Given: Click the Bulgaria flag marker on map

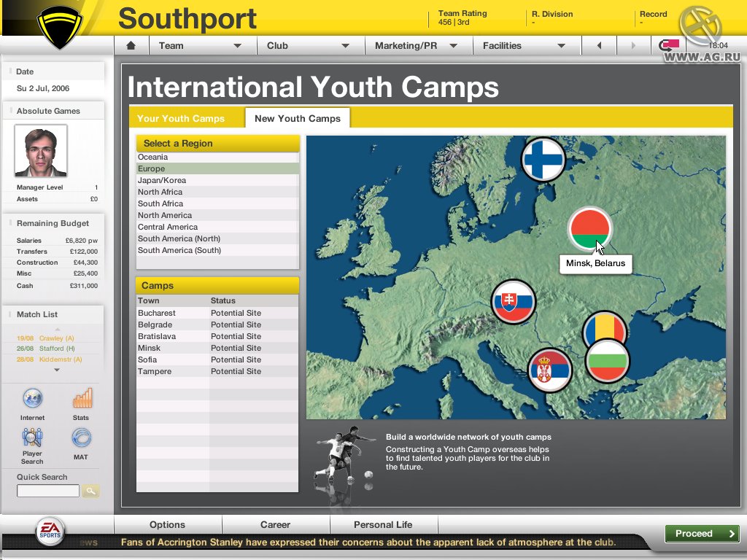Looking at the screenshot, I should [607, 362].
